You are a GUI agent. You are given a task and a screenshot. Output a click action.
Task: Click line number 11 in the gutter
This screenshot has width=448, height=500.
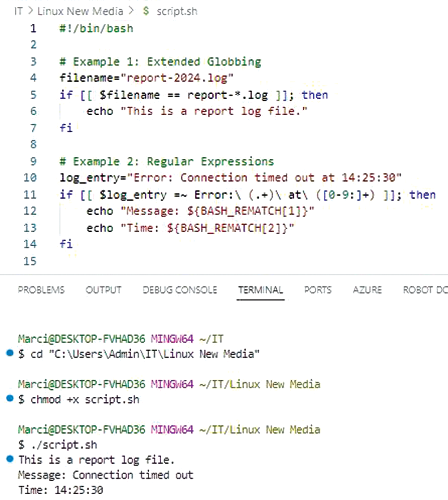tap(30, 194)
